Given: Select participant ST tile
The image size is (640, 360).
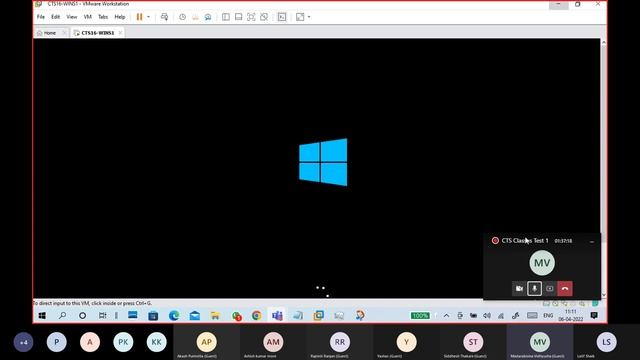Looking at the screenshot, I should click(473, 342).
